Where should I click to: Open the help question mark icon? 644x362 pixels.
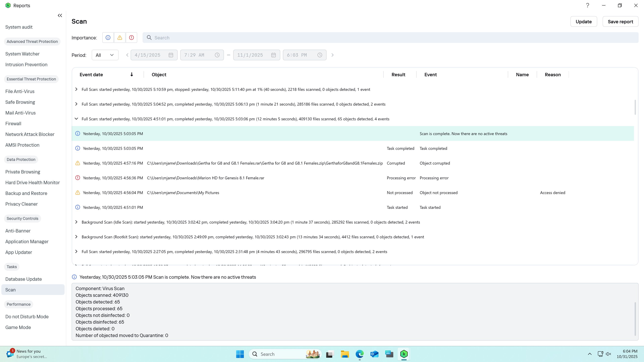point(587,5)
